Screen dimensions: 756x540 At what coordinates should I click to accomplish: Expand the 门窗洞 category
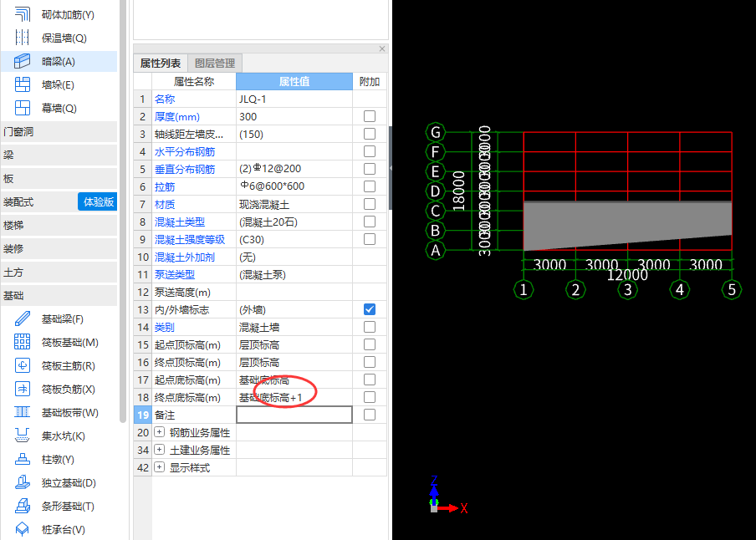59,131
